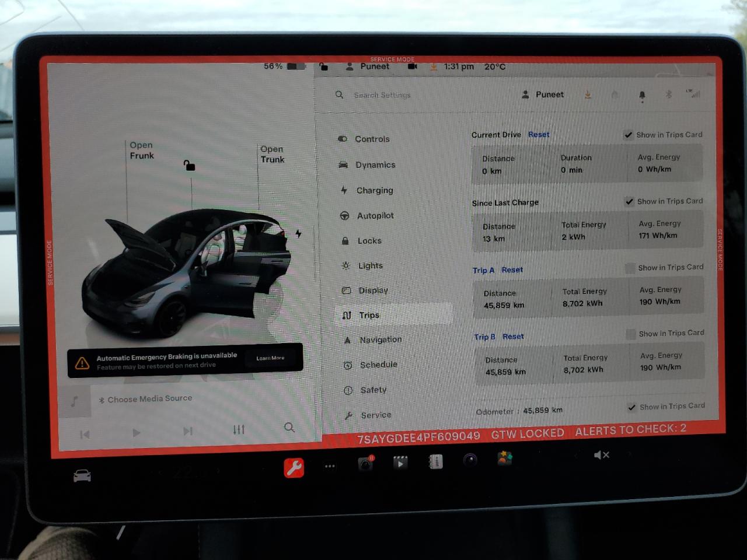Tap the warning triangle alert icon
Screen dimensions: 747x560
tap(82, 363)
